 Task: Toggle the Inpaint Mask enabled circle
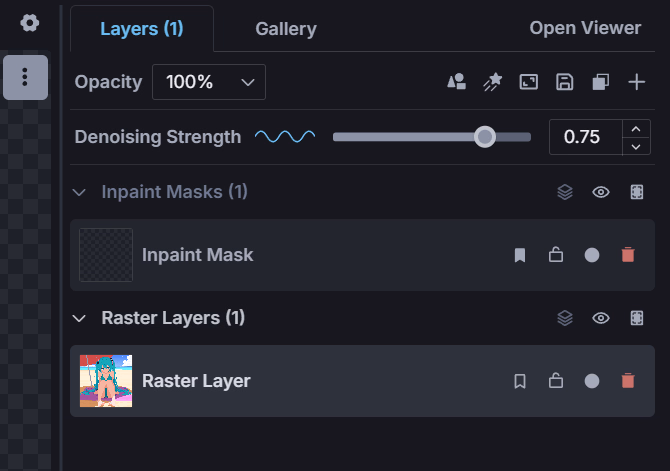click(x=591, y=255)
